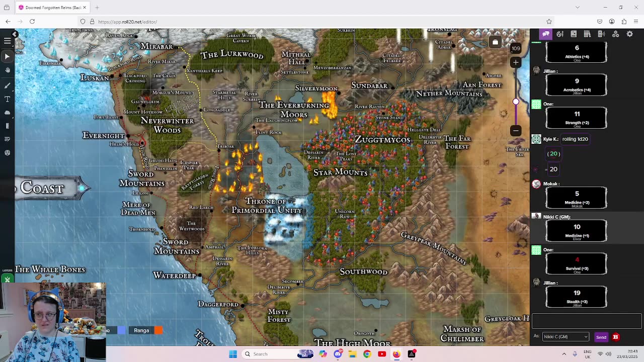Select the brush Draw tool
The image size is (644, 362).
tap(7, 85)
